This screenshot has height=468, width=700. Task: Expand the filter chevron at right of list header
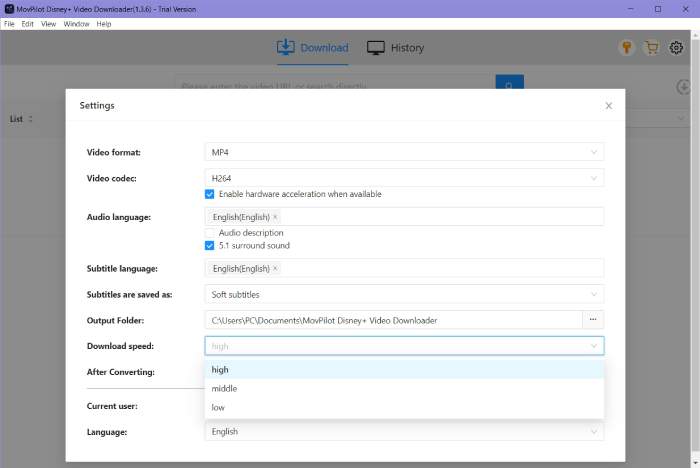click(x=680, y=119)
